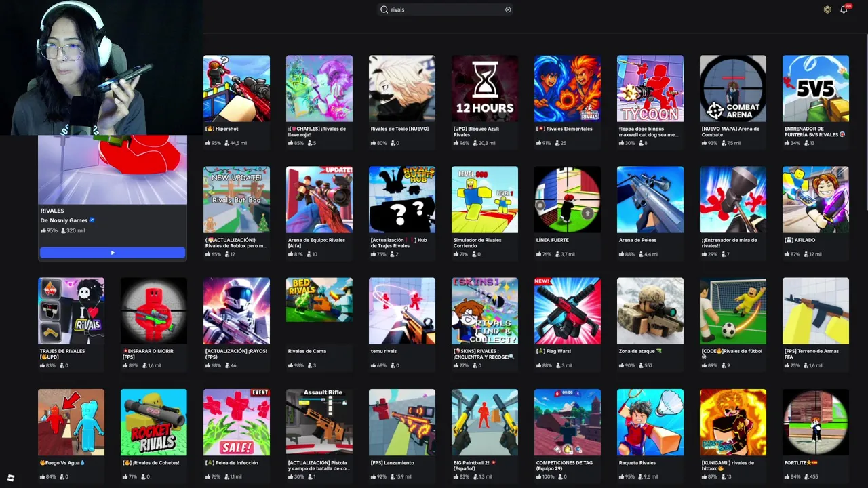Open the AFILADO game thumbnail
The height and width of the screenshot is (488, 868).
(x=816, y=200)
